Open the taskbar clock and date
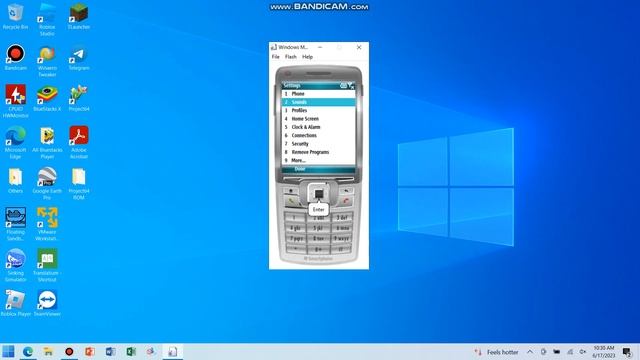640x360 pixels. pos(604,352)
